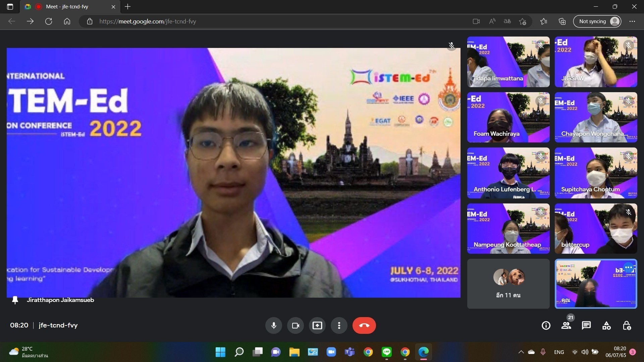Select the Foam Wachiraya video tile
Image resolution: width=644 pixels, height=362 pixels.
click(508, 117)
